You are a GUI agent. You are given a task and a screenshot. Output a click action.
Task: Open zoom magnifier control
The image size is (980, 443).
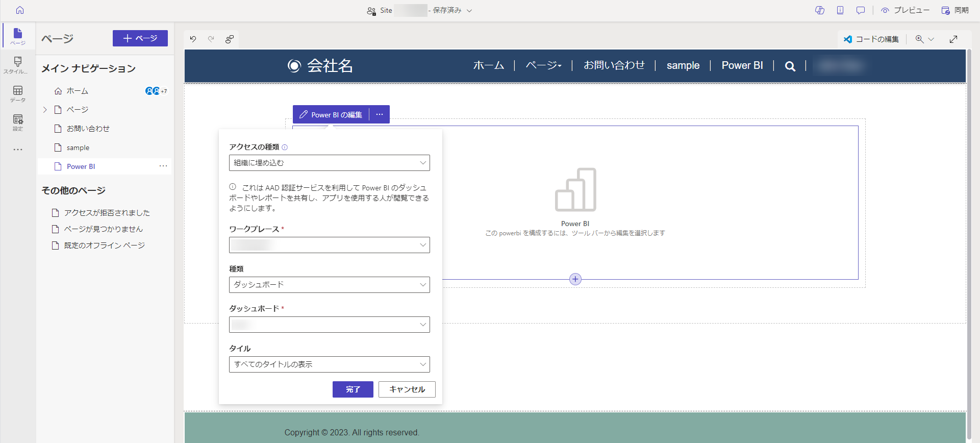(919, 39)
